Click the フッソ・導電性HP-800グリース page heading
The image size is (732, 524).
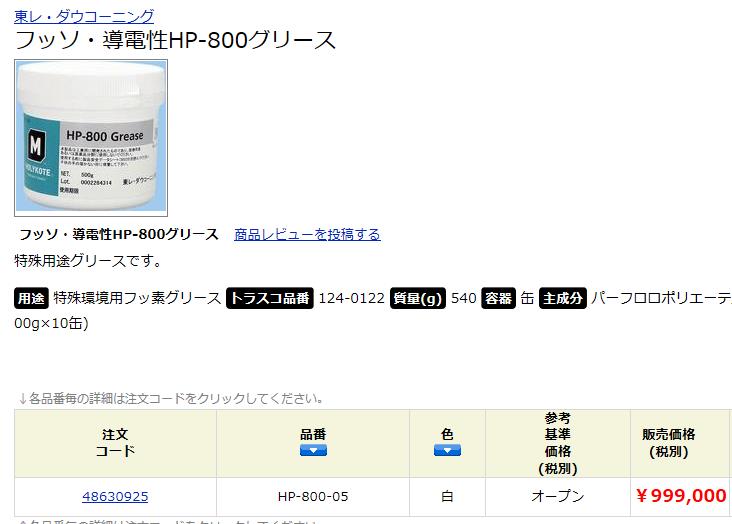point(175,40)
